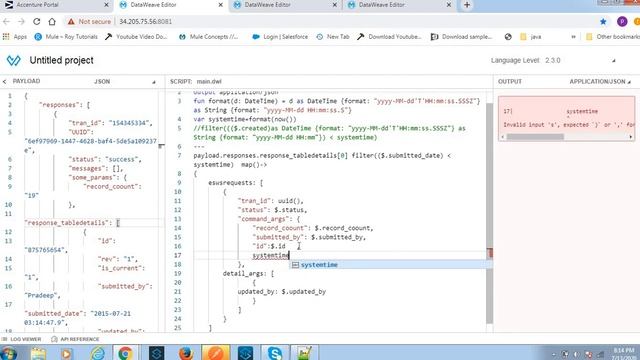Click the DataWeave logo icon
640x360 pixels.
(13, 60)
